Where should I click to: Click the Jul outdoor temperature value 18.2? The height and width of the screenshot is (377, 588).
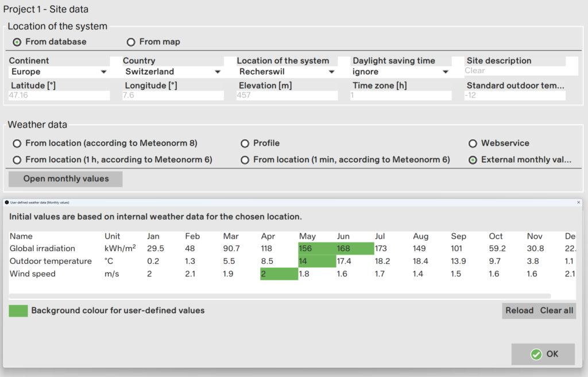382,261
